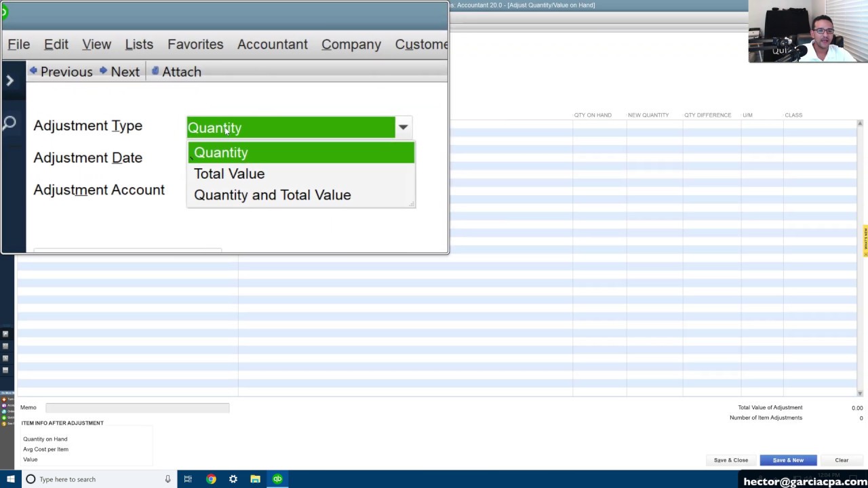868x488 pixels.
Task: Click the CLASS column header
Action: coord(793,115)
